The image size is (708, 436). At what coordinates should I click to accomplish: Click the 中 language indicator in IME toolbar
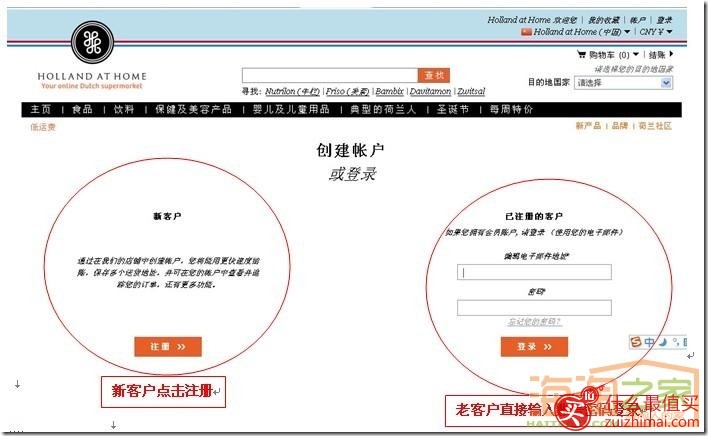(x=649, y=342)
